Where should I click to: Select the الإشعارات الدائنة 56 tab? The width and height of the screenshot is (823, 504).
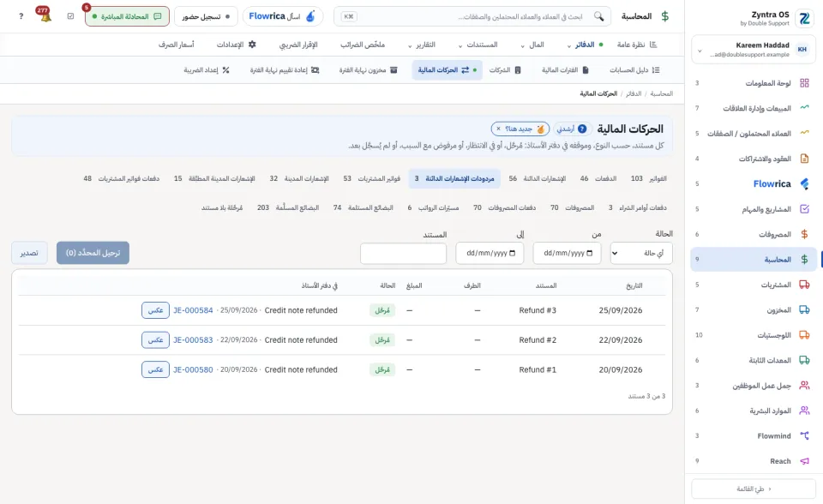coord(538,178)
